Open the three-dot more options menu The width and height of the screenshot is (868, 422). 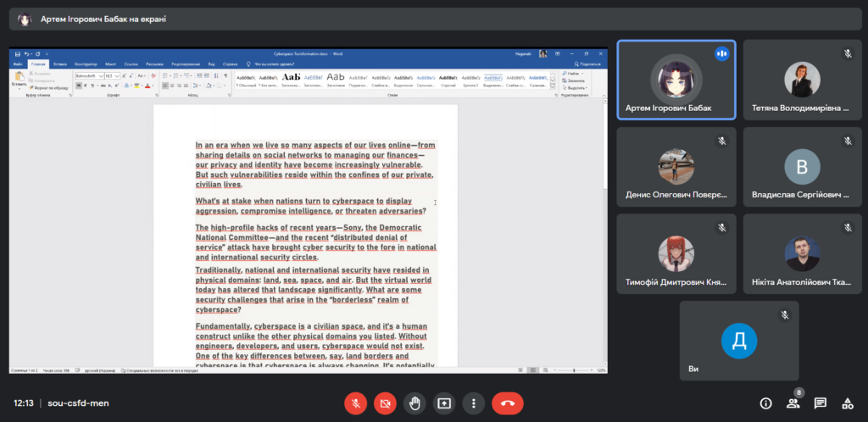click(x=473, y=403)
